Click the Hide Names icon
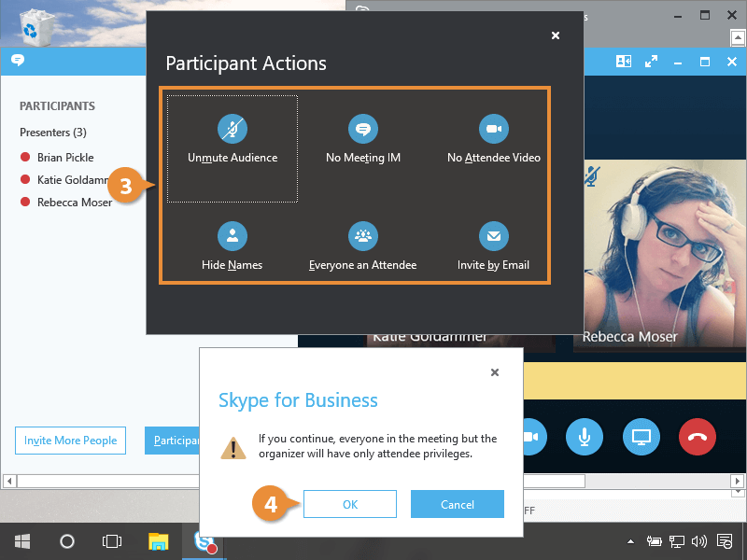747x560 pixels. (232, 234)
